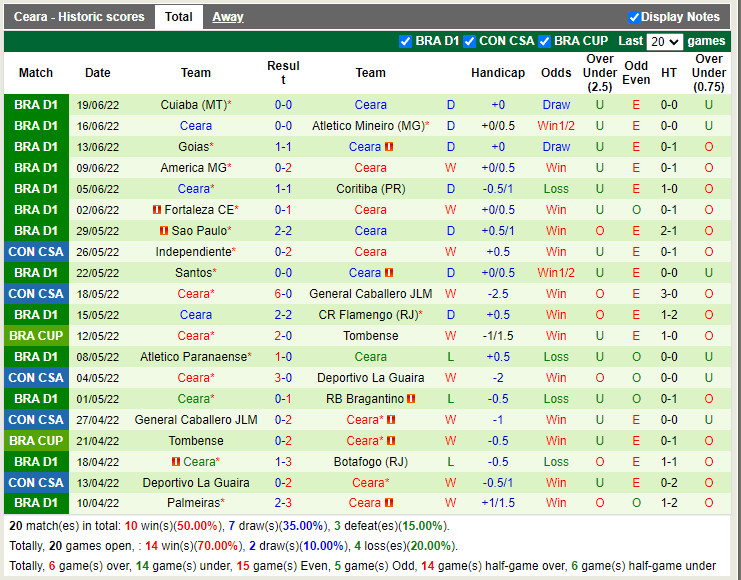Click Atletico Paranaense team name
This screenshot has width=741, height=580.
[x=196, y=356]
